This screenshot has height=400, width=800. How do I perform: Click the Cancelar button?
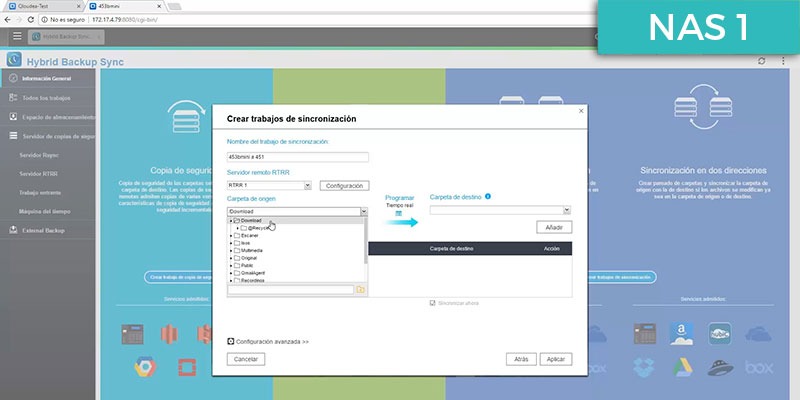coord(246,359)
